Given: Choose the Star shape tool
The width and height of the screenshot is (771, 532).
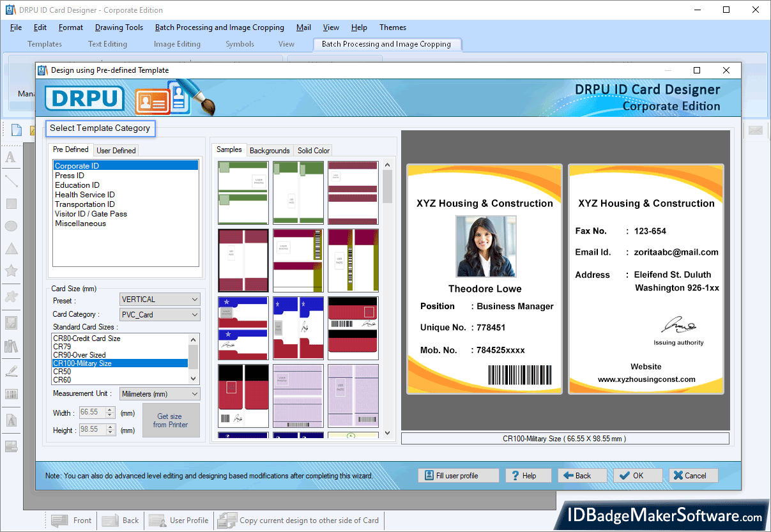Looking at the screenshot, I should (x=11, y=270).
